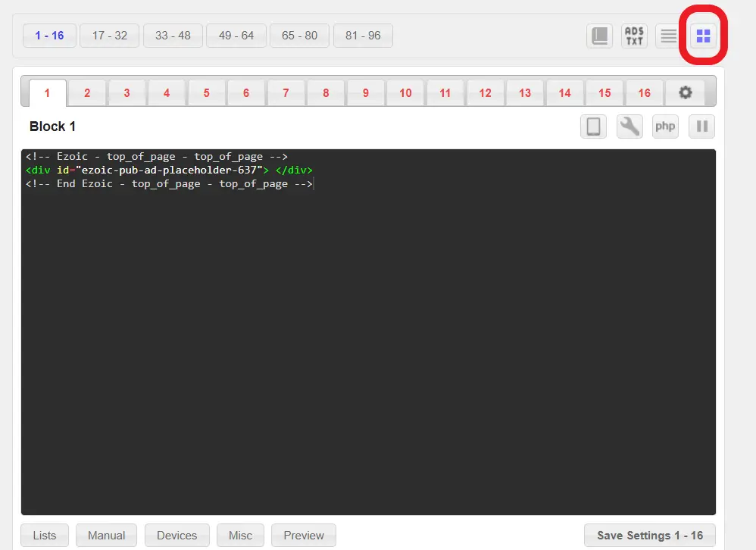Image resolution: width=756 pixels, height=550 pixels.
Task: Click the Block 1 name label
Action: tap(52, 127)
